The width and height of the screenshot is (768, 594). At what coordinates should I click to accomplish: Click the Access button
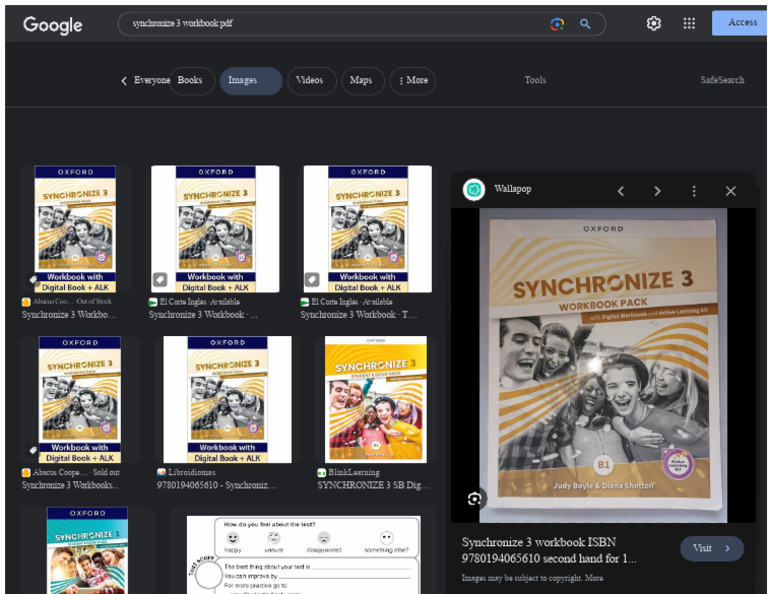[740, 23]
